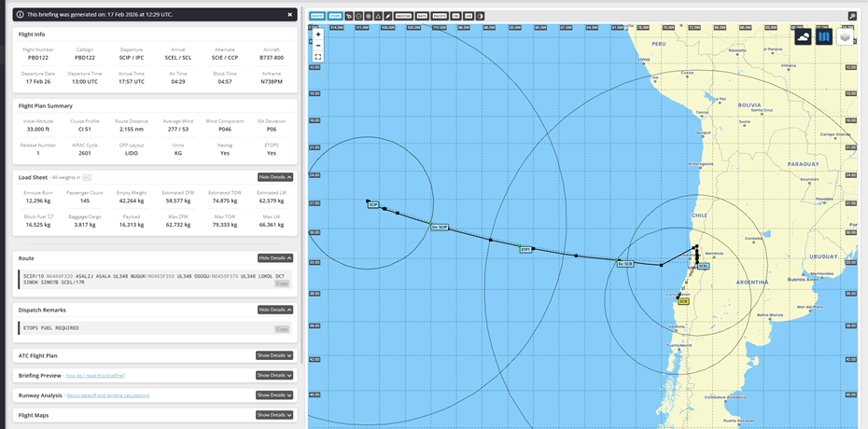Click enroute burn 12,296 kg
This screenshot has width=868, height=429.
click(x=37, y=201)
